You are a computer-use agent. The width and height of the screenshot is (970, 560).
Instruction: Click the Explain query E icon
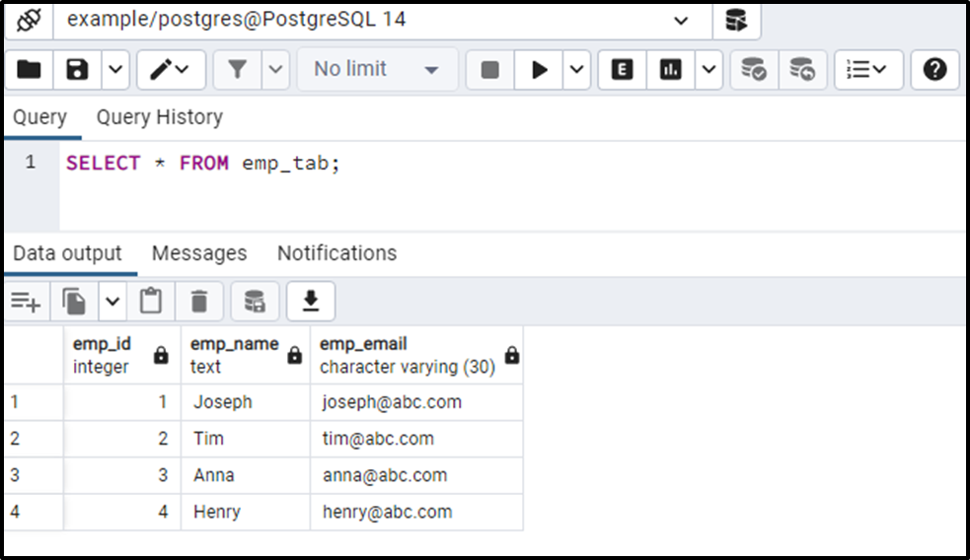point(622,70)
